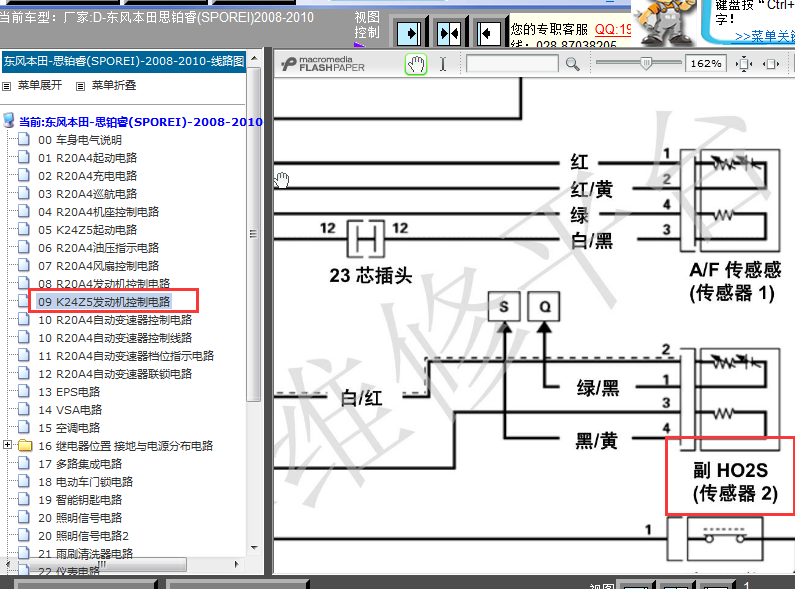The height and width of the screenshot is (589, 795).
Task: Click the panel header 东风本田-思铂睿 线路图
Action: (x=124, y=61)
